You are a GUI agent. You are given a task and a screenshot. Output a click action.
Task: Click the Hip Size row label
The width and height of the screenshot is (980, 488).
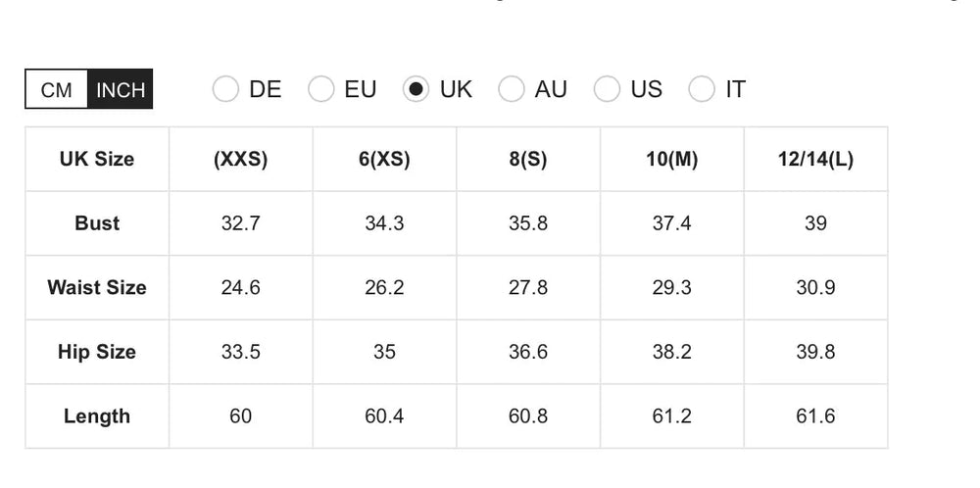click(97, 352)
